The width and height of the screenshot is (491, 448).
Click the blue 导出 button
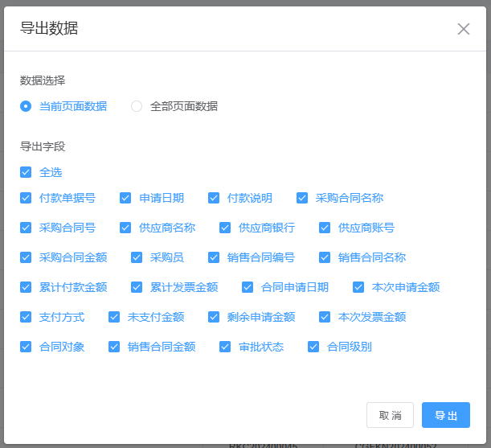pos(446,415)
